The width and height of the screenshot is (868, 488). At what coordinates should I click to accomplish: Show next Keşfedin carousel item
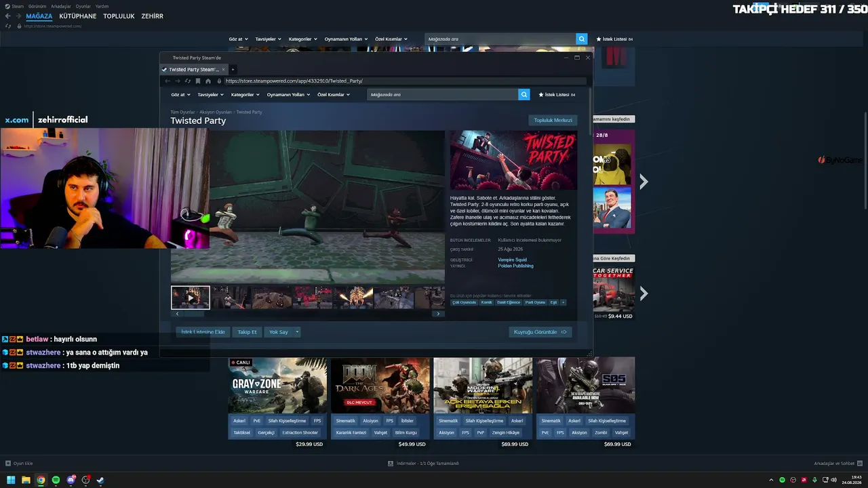point(644,182)
